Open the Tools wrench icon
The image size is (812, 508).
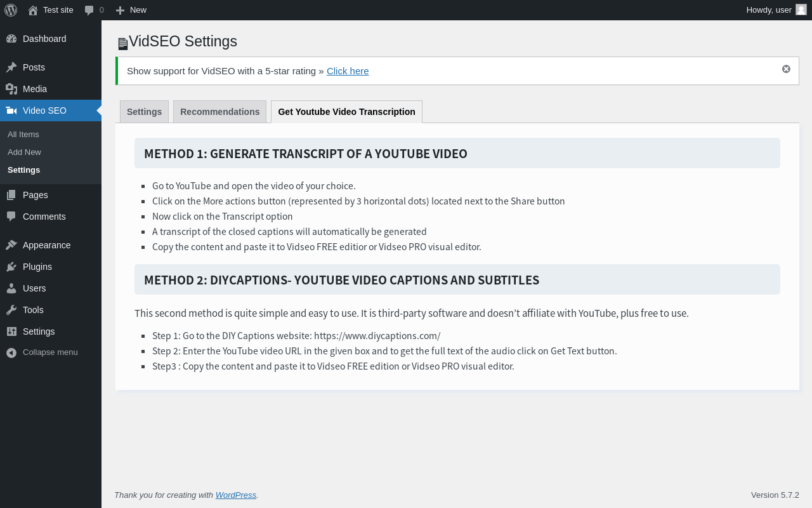pyautogui.click(x=11, y=310)
